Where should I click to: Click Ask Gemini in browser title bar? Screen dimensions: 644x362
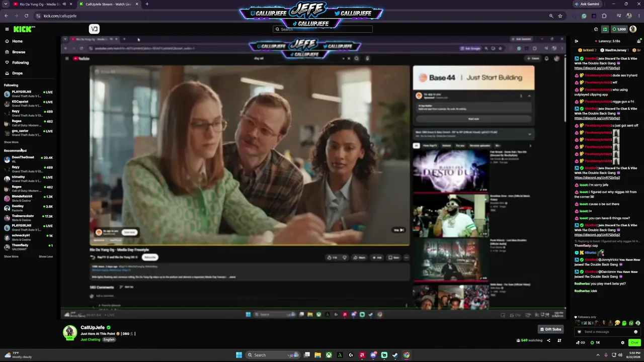(x=587, y=4)
